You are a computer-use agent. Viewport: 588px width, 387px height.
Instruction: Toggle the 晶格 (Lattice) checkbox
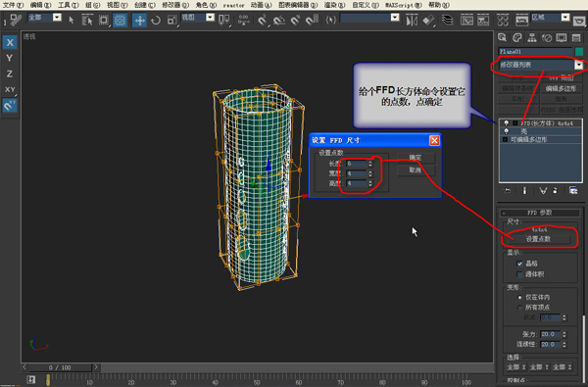tap(519, 264)
